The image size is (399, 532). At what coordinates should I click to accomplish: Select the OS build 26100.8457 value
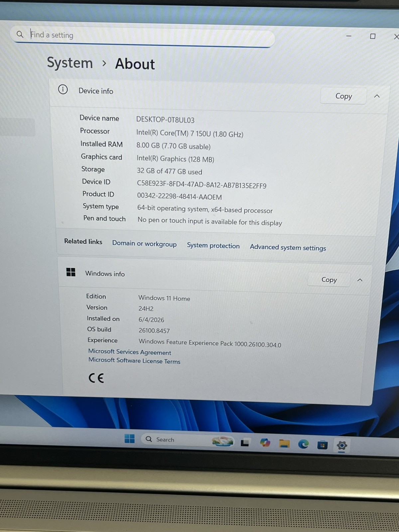[x=154, y=331]
